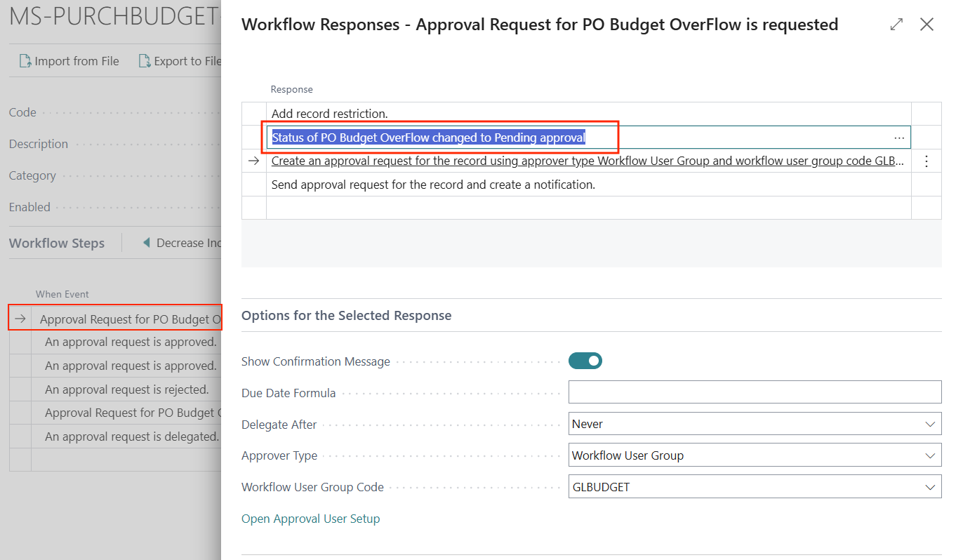This screenshot has height=560, width=956.
Task: Click the Decrease Indent arrow icon
Action: tap(147, 243)
